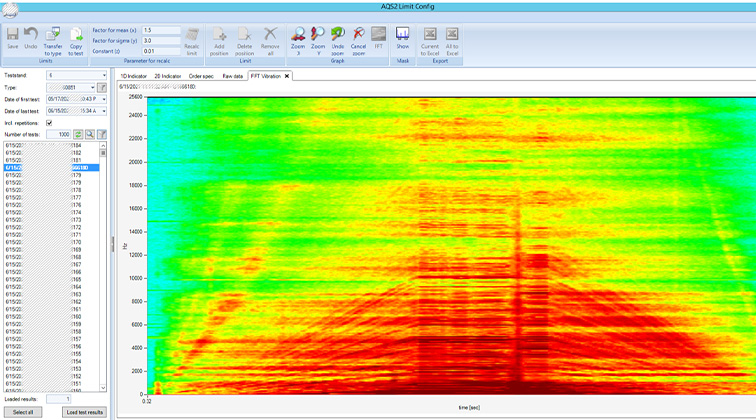
Task: Select test row ending in 170
Action: point(52,242)
